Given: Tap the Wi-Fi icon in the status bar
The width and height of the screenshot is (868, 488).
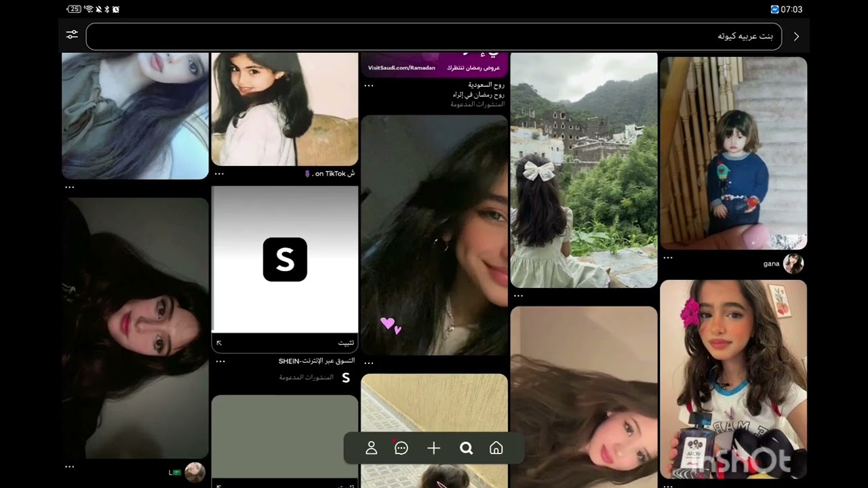Looking at the screenshot, I should (89, 9).
